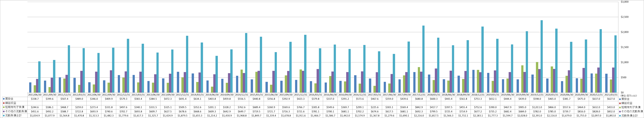This screenshot has width=644, height=118.
Task: Click the tallest 流動負債合計 bar for 2019/12/31
Action: coord(542,57)
